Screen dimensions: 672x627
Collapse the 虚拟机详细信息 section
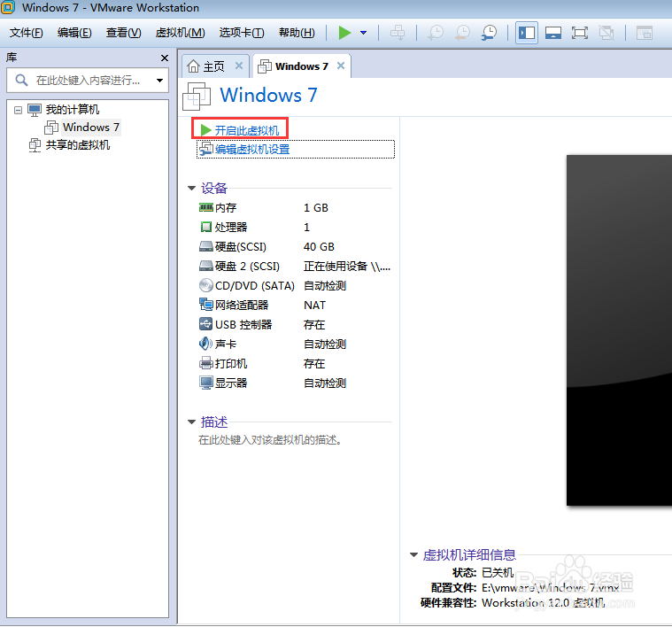pos(413,555)
